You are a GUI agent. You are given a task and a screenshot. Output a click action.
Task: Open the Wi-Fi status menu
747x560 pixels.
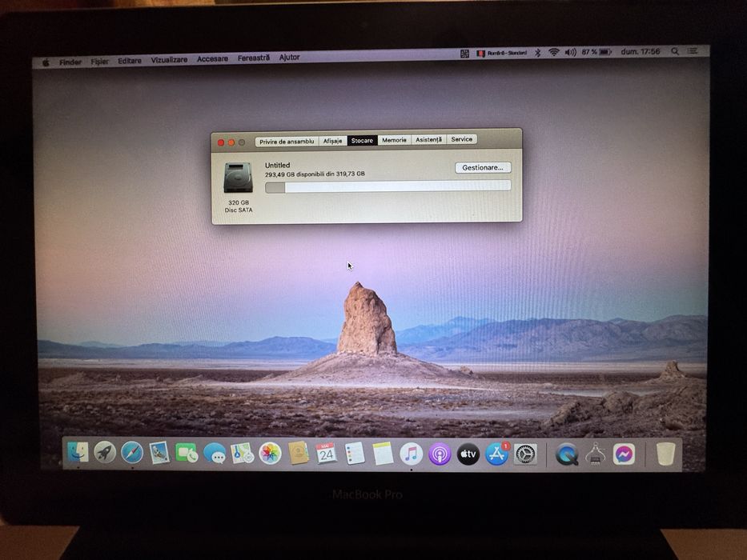553,52
